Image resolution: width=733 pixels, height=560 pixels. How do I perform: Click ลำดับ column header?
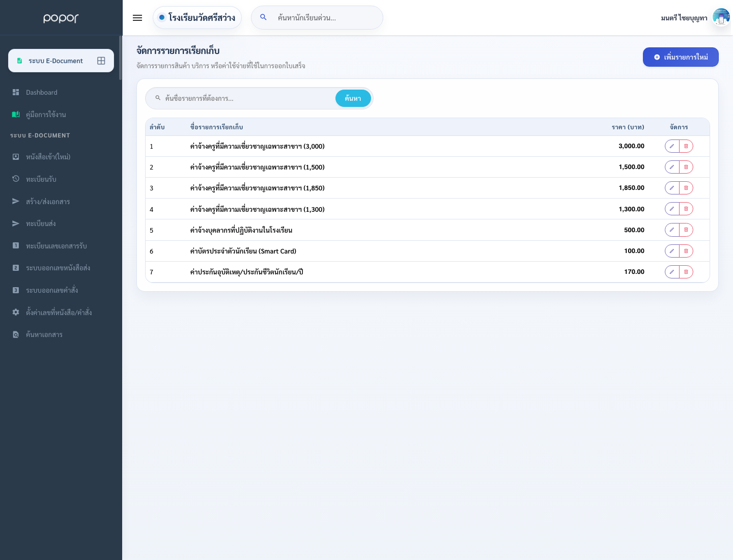point(157,127)
